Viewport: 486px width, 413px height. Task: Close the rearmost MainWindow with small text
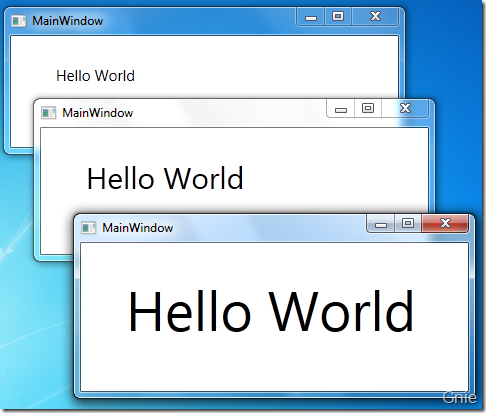375,17
